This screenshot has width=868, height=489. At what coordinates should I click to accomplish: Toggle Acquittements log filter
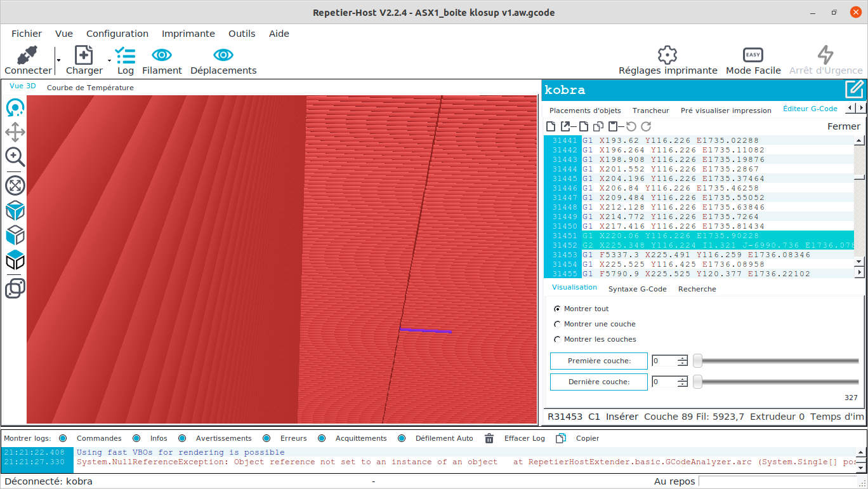(322, 438)
